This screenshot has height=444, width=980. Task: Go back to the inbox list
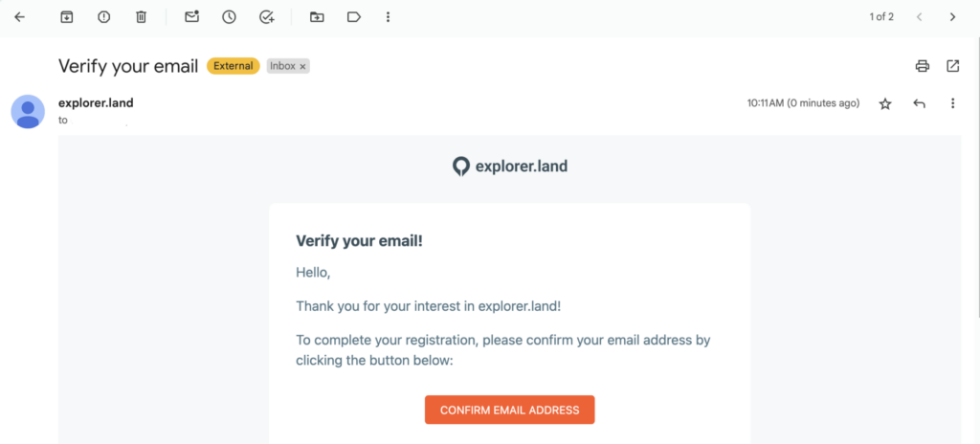tap(19, 17)
